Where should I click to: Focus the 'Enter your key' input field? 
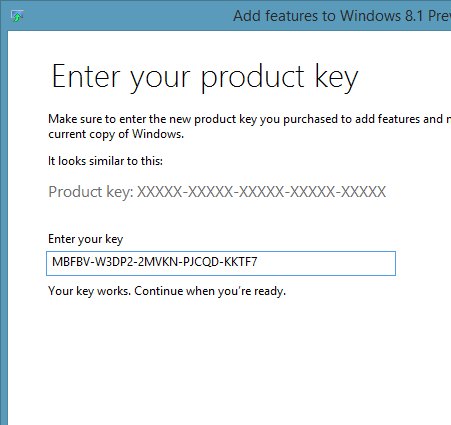click(x=221, y=263)
